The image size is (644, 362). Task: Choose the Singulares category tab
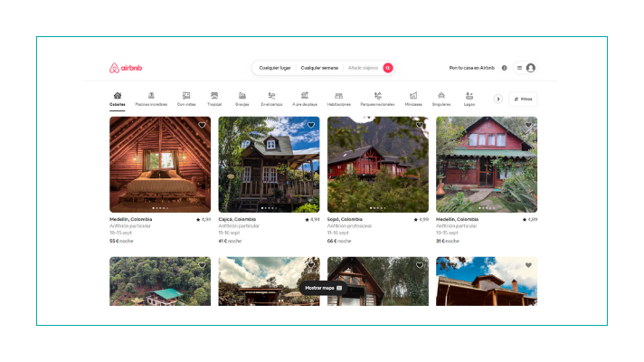441,99
